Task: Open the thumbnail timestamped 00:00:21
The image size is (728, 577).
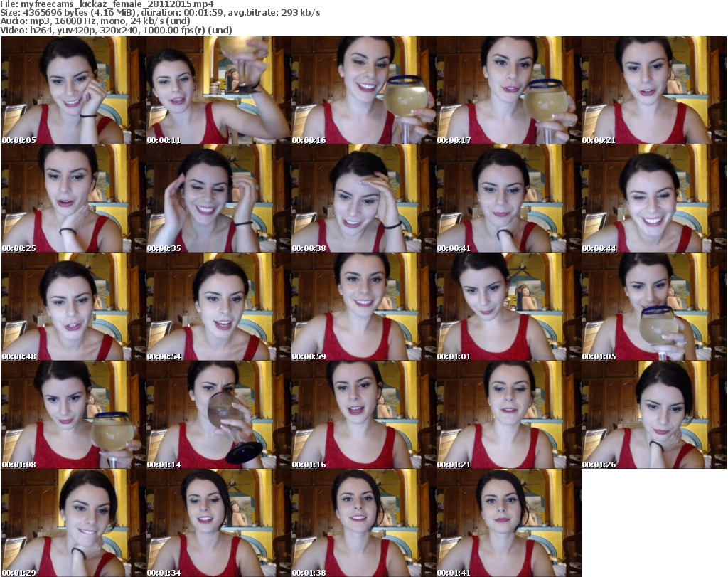Action: pyautogui.click(x=653, y=90)
